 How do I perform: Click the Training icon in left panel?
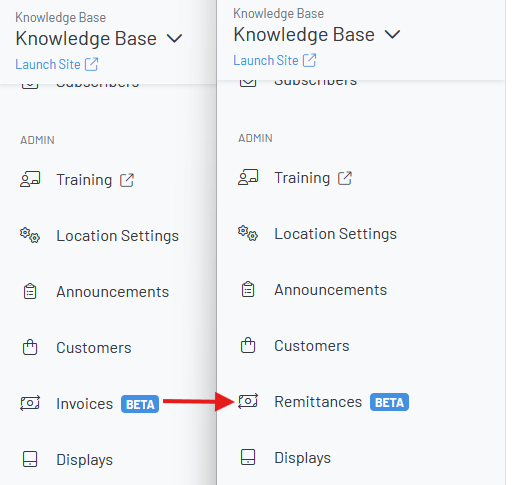click(30, 179)
